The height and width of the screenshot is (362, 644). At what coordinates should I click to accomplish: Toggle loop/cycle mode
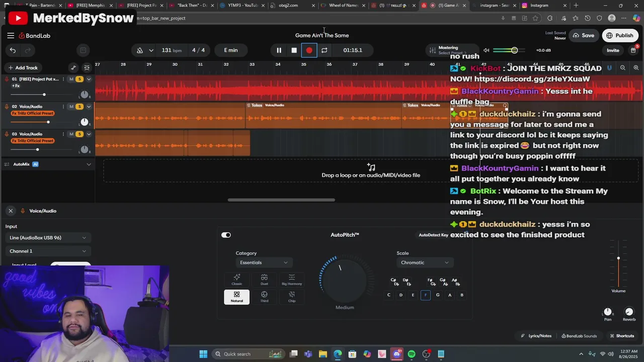[325, 50]
